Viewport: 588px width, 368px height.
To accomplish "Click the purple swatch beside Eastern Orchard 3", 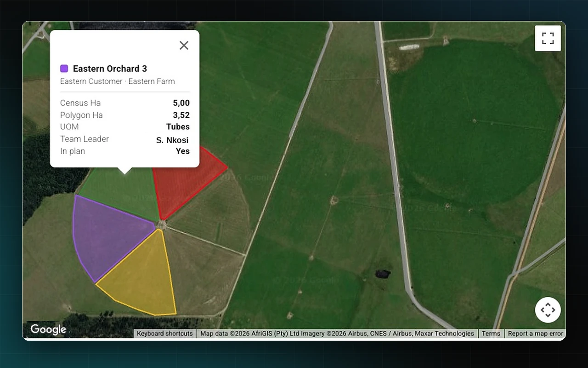I will click(64, 69).
